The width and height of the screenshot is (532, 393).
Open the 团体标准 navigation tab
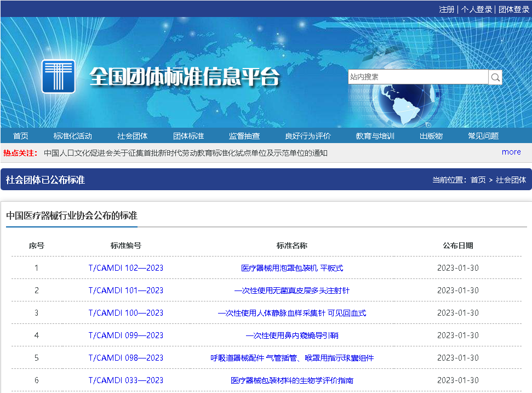[188, 136]
